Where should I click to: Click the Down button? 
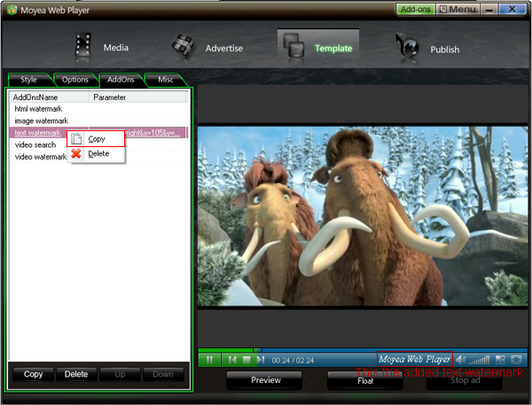point(163,374)
